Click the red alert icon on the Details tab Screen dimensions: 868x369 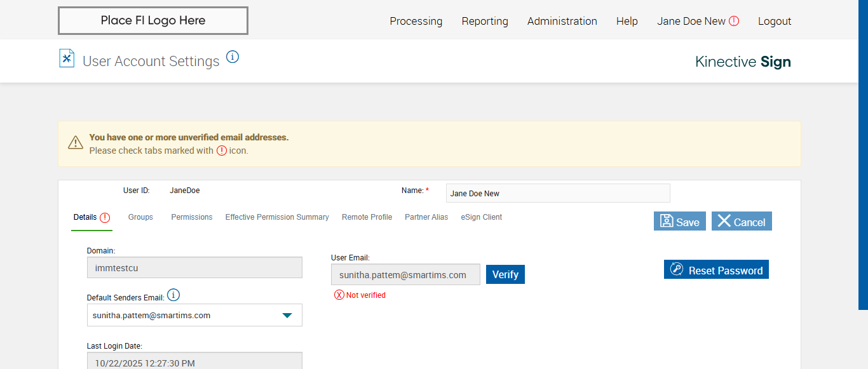pos(105,217)
